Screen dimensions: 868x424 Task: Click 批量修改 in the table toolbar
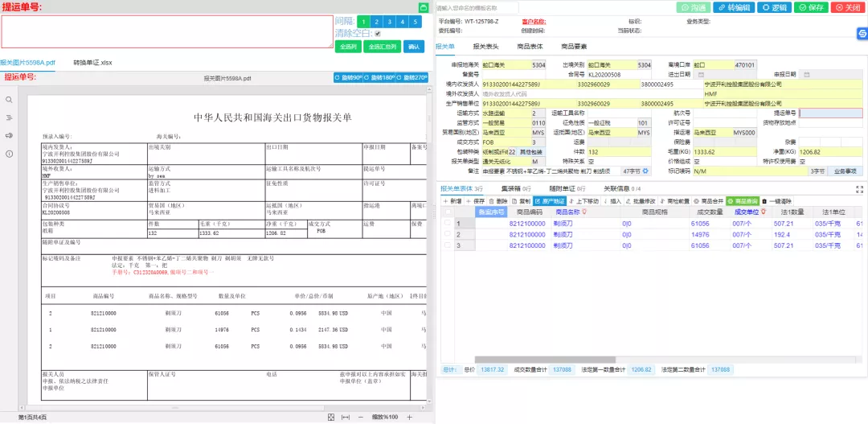click(641, 201)
